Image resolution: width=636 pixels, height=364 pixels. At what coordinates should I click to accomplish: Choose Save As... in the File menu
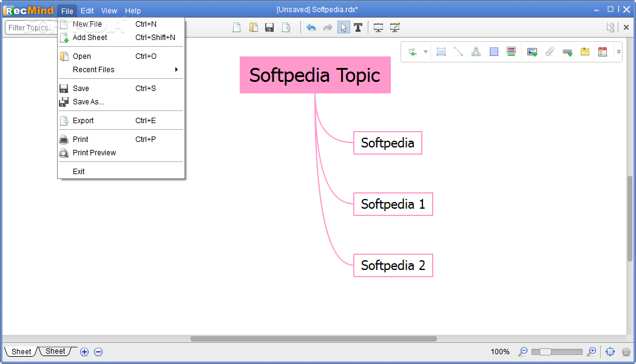pyautogui.click(x=121, y=102)
